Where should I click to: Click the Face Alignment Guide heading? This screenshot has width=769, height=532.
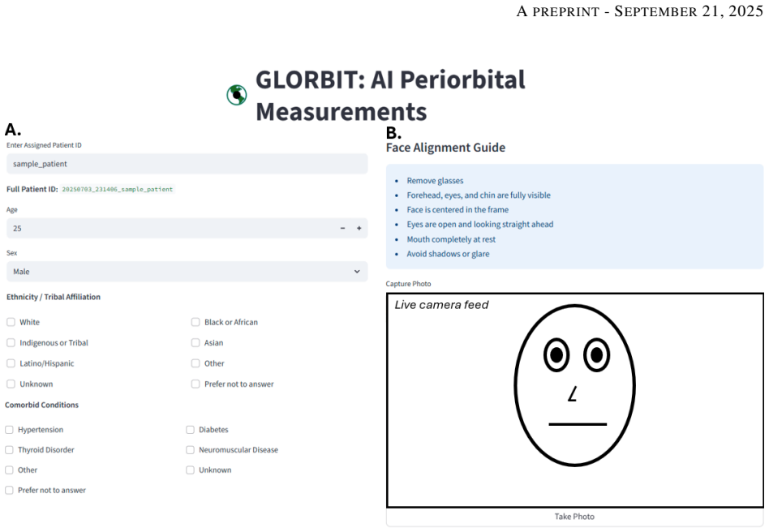(x=445, y=148)
